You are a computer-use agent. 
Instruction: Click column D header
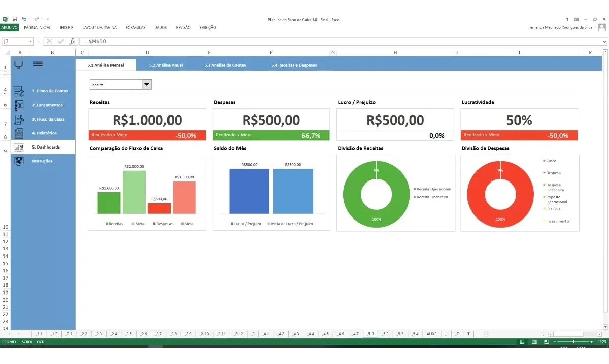coord(147,53)
